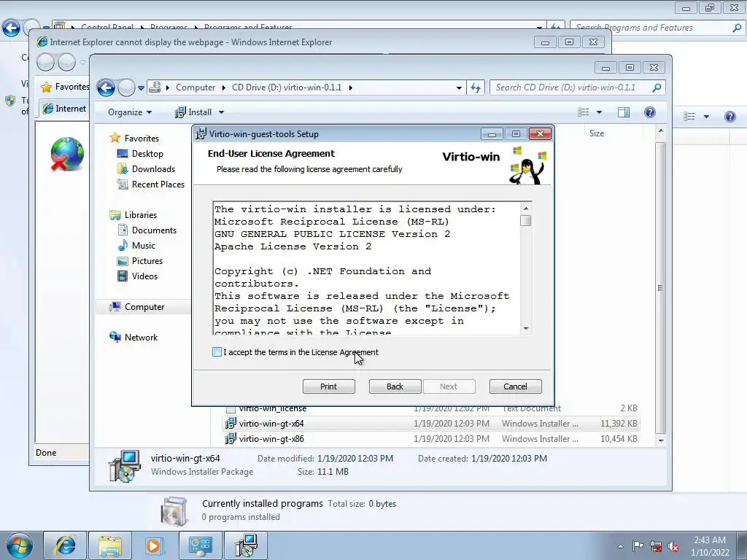The width and height of the screenshot is (747, 560).
Task: Select Network in the navigation pane
Action: [x=141, y=337]
